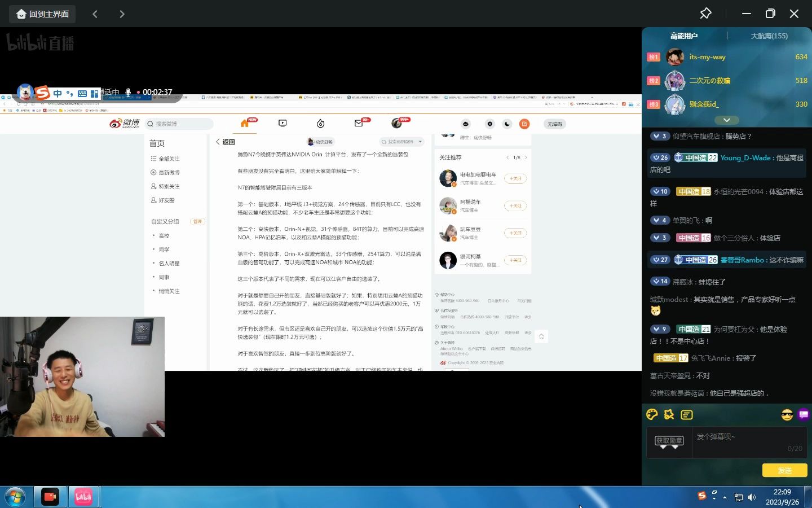Focus the 搜索微博 search box
The width and height of the screenshot is (812, 508).
pyautogui.click(x=179, y=124)
